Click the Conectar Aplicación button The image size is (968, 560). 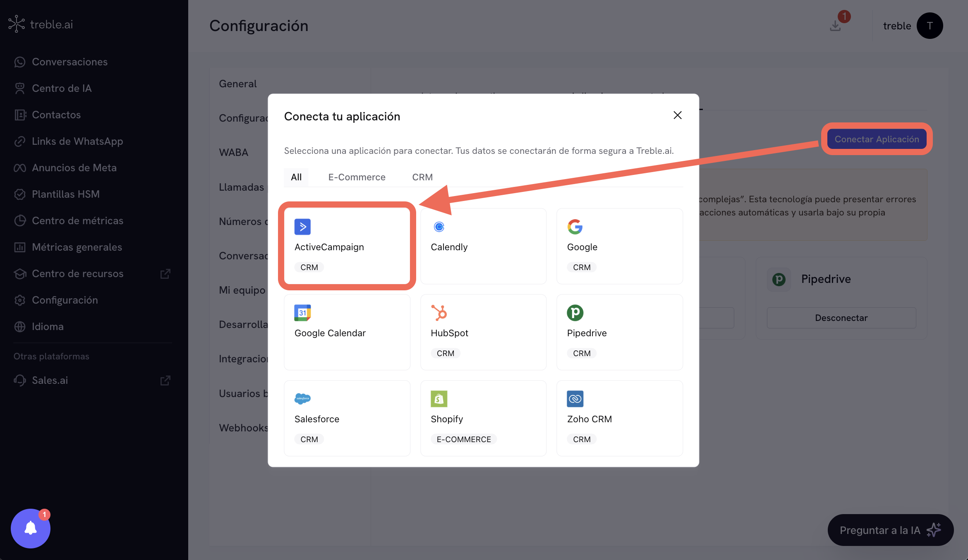[x=876, y=139]
